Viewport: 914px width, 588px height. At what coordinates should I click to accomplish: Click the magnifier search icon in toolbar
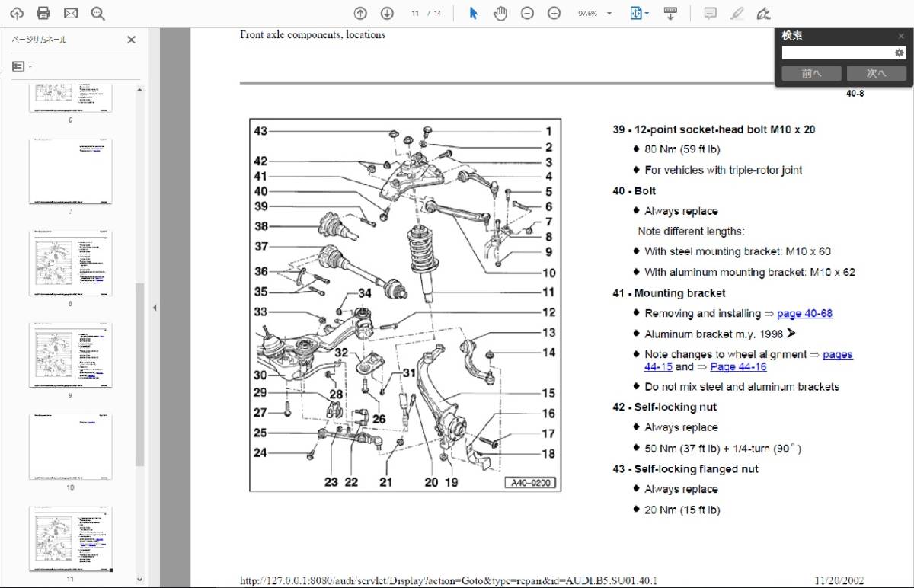click(x=97, y=13)
